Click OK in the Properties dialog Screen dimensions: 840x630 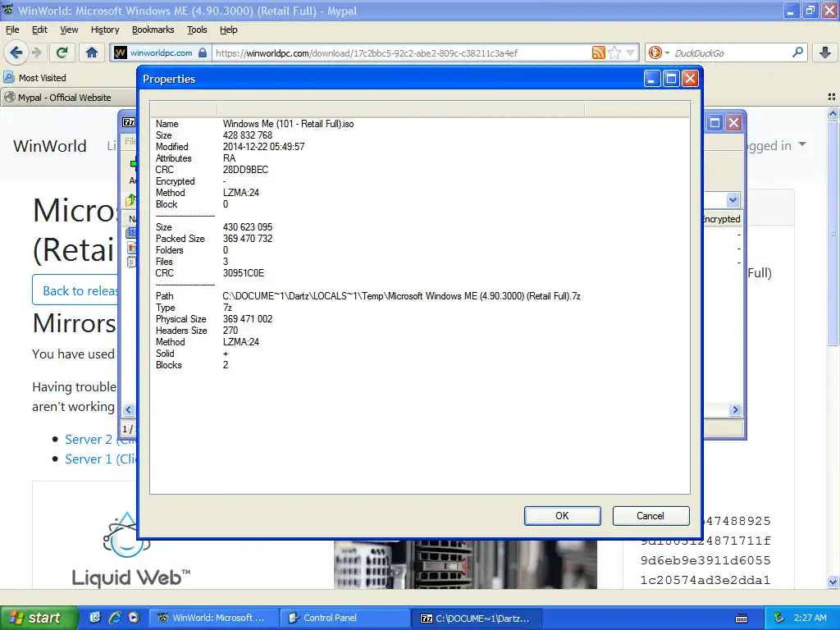(x=562, y=515)
